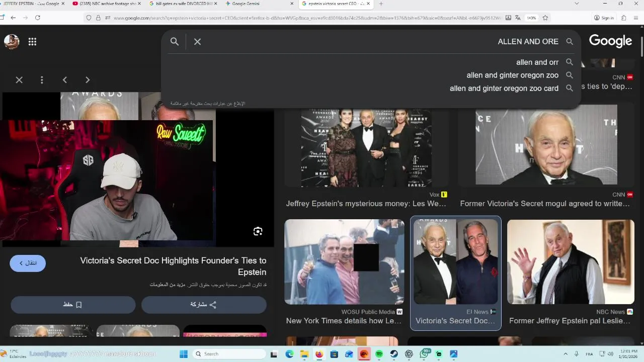Screen dimensions: 644x362
Task: Open Steam from the taskbar
Action: click(x=394, y=354)
